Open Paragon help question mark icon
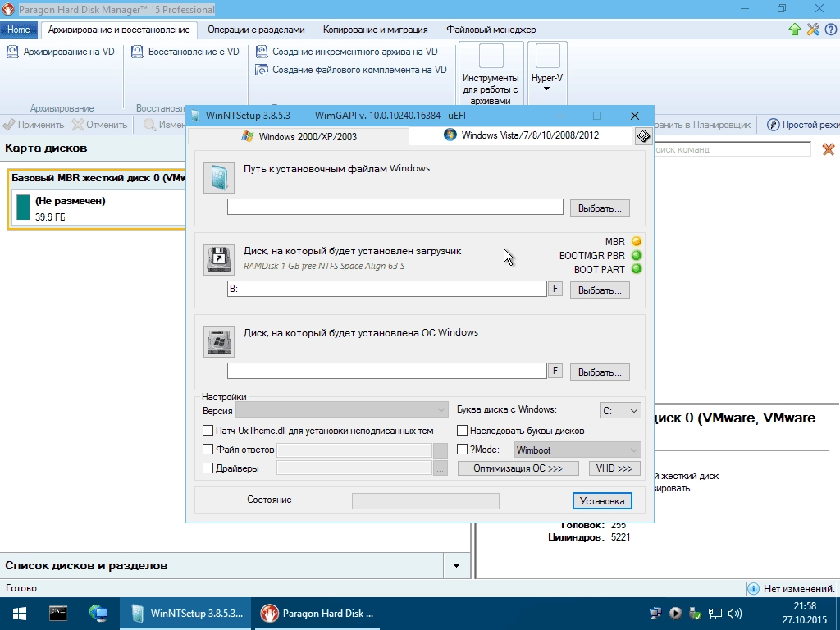Screen dimensions: 840x630 [830, 30]
